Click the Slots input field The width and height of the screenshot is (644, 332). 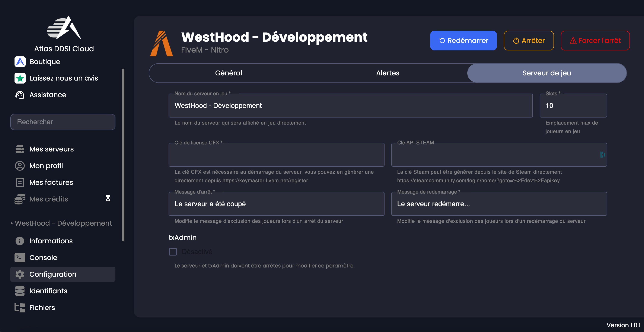tap(573, 106)
